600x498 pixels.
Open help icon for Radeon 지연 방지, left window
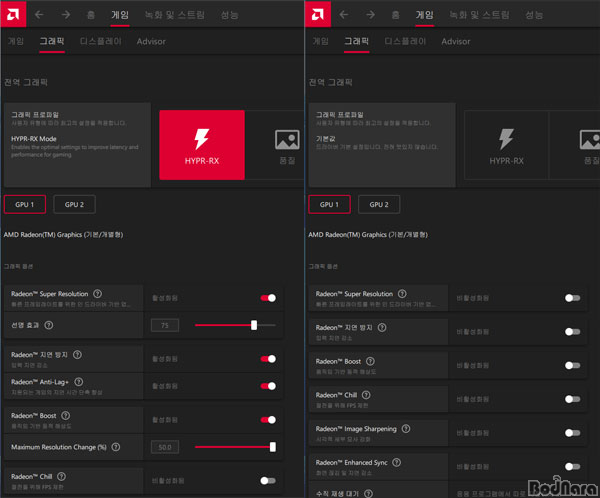77,354
